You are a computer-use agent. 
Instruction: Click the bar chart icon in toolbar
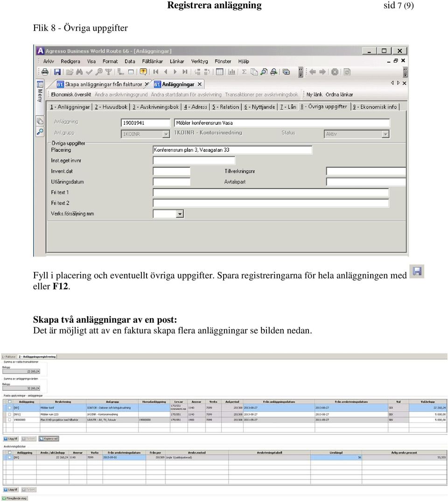click(231, 72)
